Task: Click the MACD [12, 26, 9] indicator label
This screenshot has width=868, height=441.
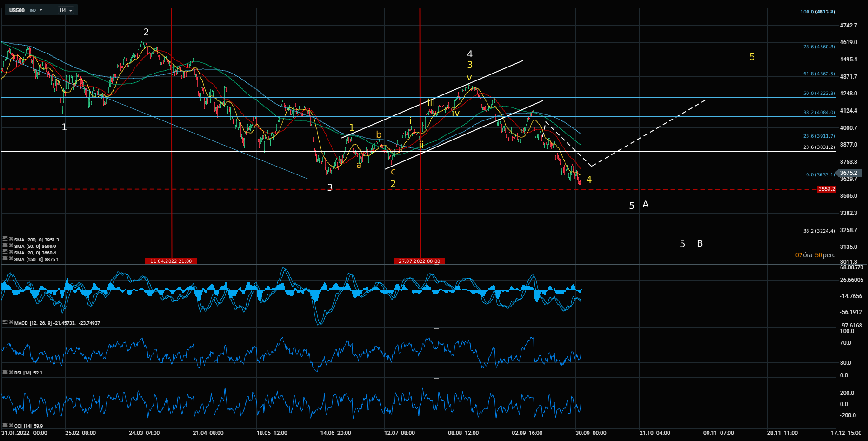Action: [x=57, y=323]
